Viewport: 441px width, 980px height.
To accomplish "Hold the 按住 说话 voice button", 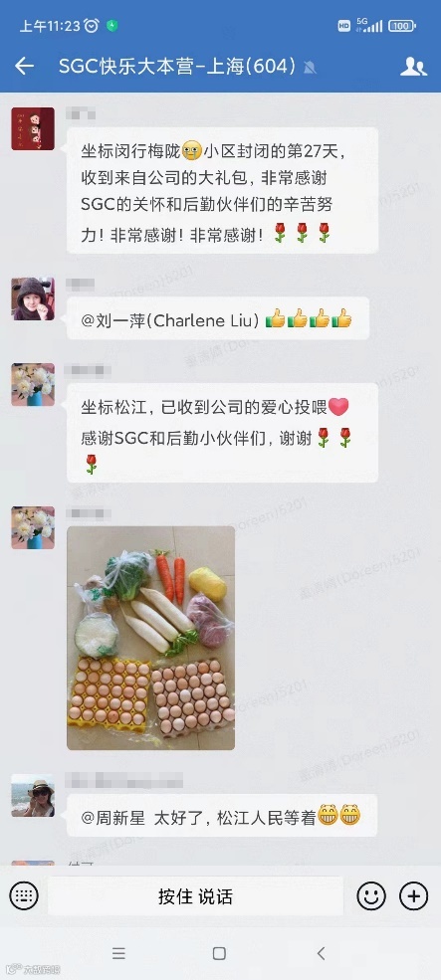I will 196,896.
